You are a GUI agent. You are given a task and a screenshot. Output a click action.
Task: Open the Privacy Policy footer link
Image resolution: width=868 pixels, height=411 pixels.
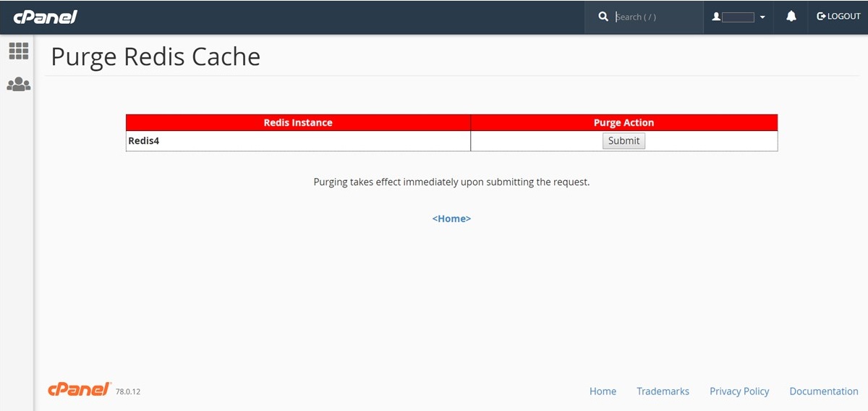[739, 391]
